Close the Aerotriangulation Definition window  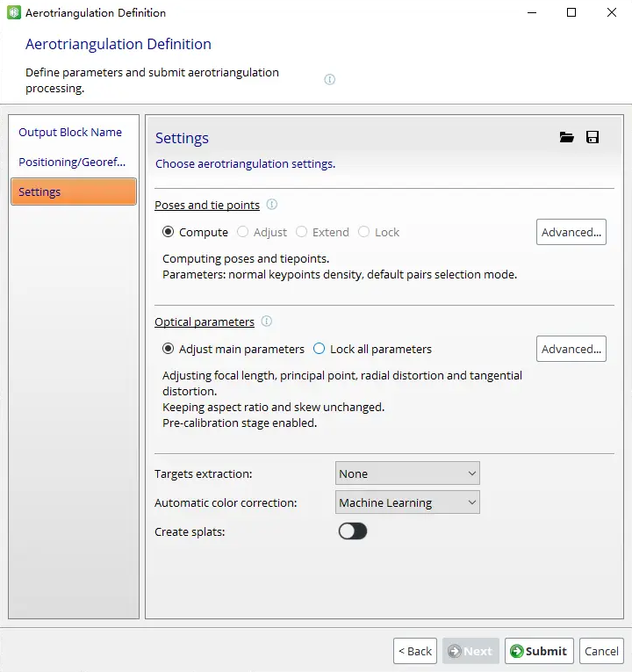(x=612, y=12)
